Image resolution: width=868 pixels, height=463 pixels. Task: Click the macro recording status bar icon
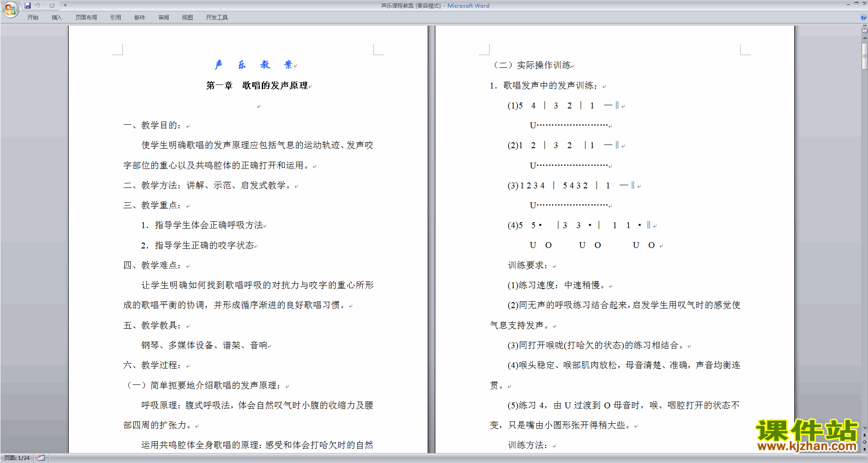point(41,458)
